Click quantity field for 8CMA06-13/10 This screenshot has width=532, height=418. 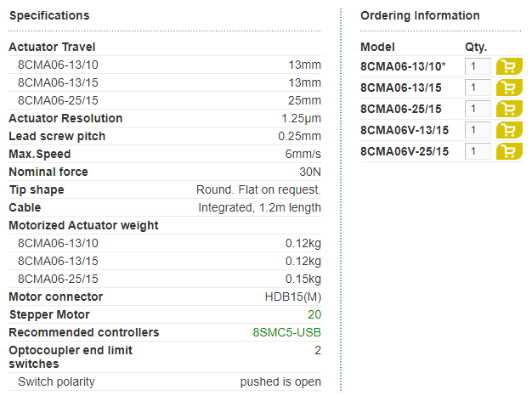tap(478, 66)
